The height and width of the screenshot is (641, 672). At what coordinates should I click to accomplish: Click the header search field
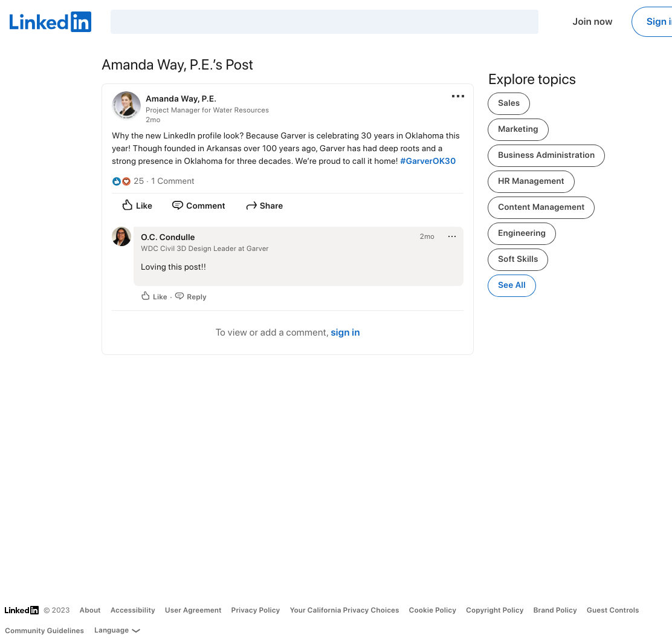pyautogui.click(x=325, y=22)
